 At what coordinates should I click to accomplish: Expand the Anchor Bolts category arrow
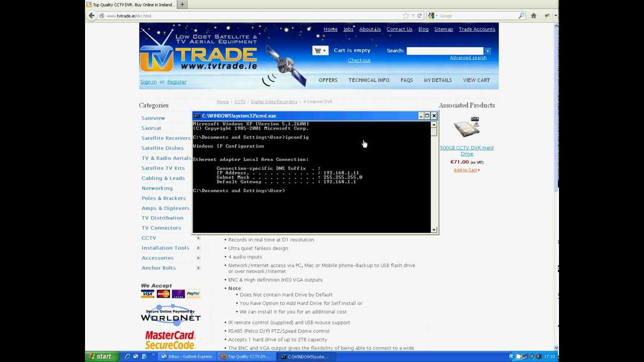coord(198,268)
